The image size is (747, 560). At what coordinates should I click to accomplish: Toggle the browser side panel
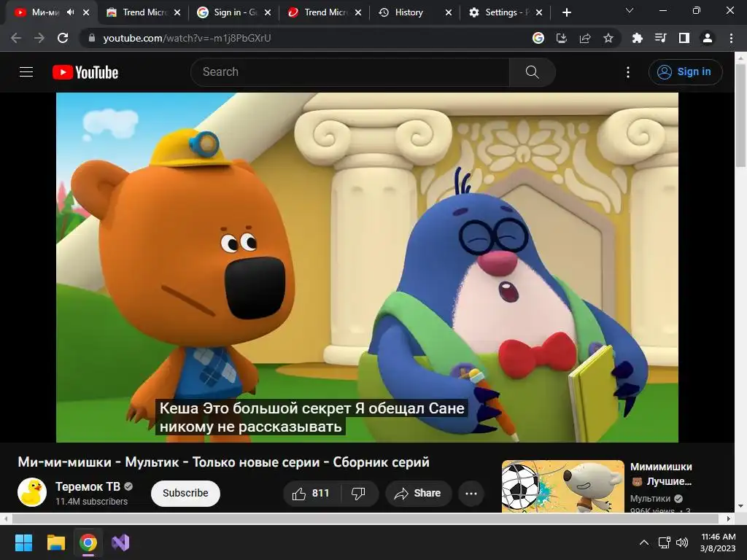coord(684,38)
